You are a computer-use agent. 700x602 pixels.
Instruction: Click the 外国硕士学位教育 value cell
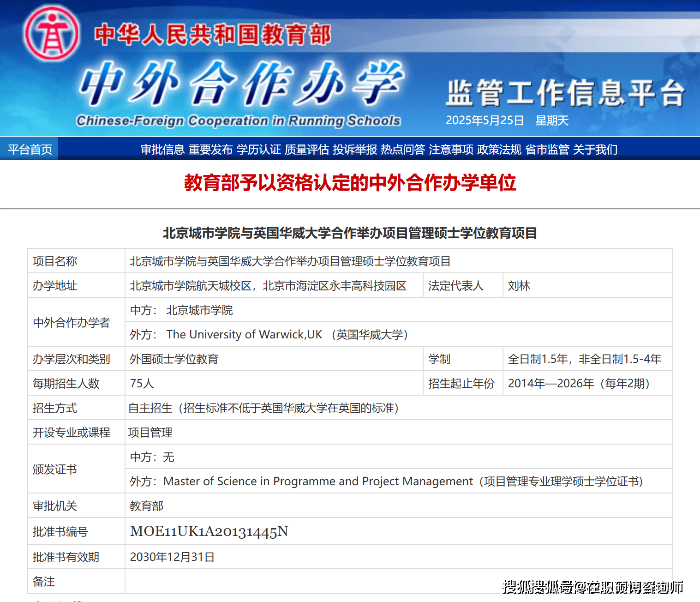[274, 359]
